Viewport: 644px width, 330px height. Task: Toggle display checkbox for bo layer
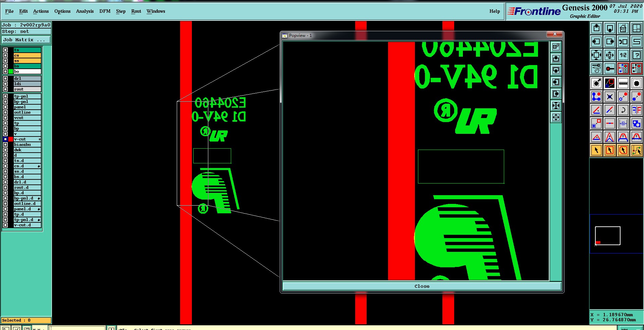(x=5, y=71)
